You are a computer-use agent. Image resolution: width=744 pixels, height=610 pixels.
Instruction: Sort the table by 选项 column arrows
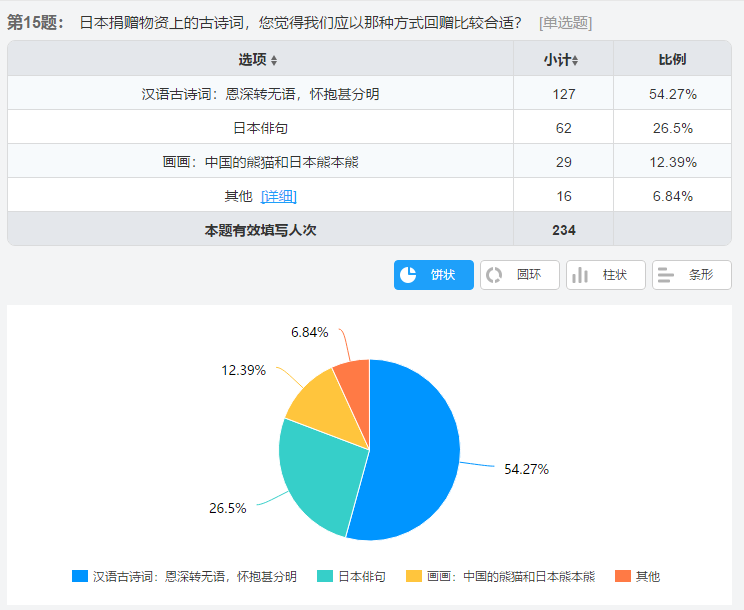coord(274,60)
